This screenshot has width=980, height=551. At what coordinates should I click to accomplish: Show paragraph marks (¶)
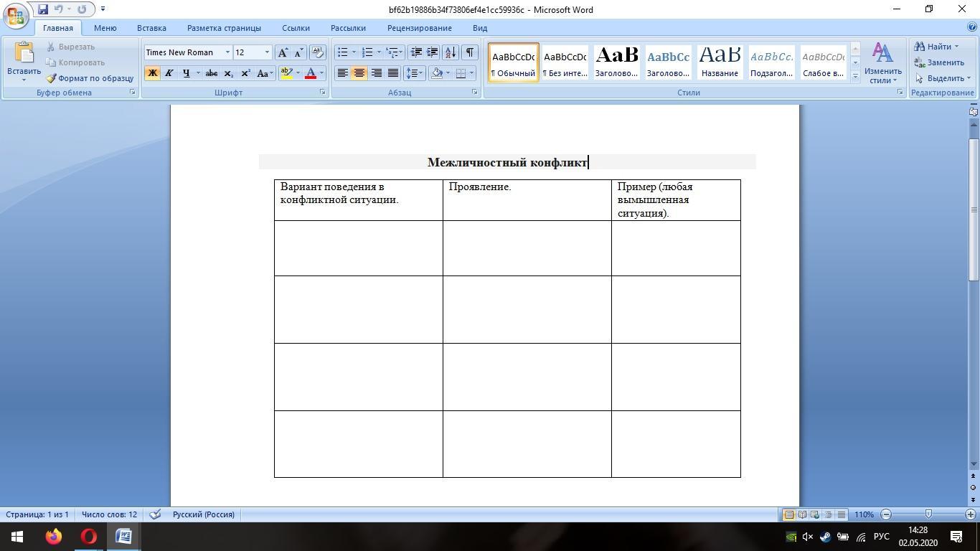(469, 52)
